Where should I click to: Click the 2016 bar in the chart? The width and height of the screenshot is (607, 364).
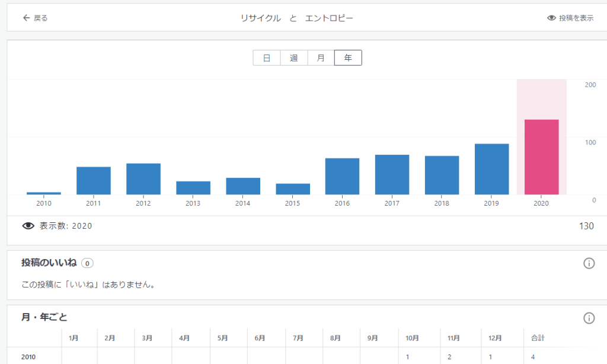pos(342,176)
